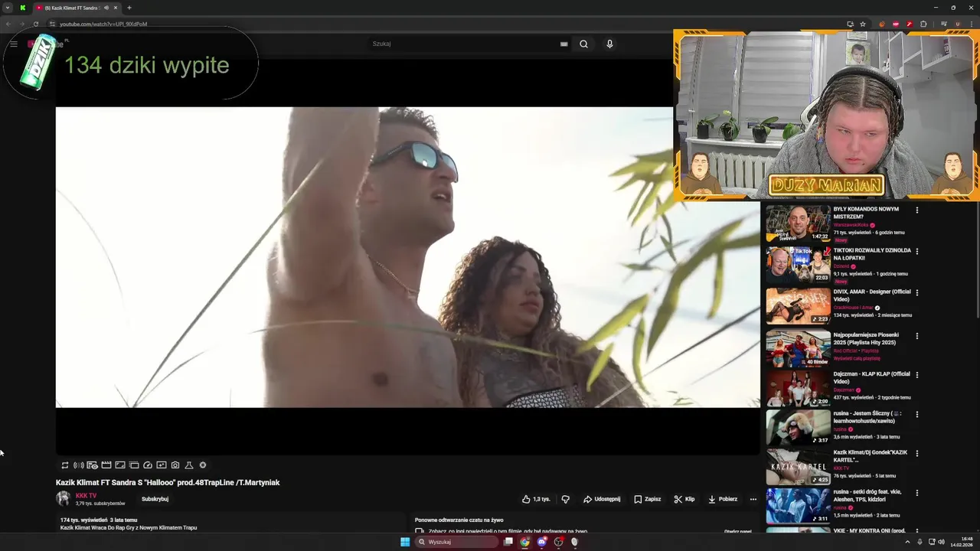Open options for DIVIX, AMAR Designer video
Image resolution: width=980 pixels, height=551 pixels.
[x=916, y=292]
